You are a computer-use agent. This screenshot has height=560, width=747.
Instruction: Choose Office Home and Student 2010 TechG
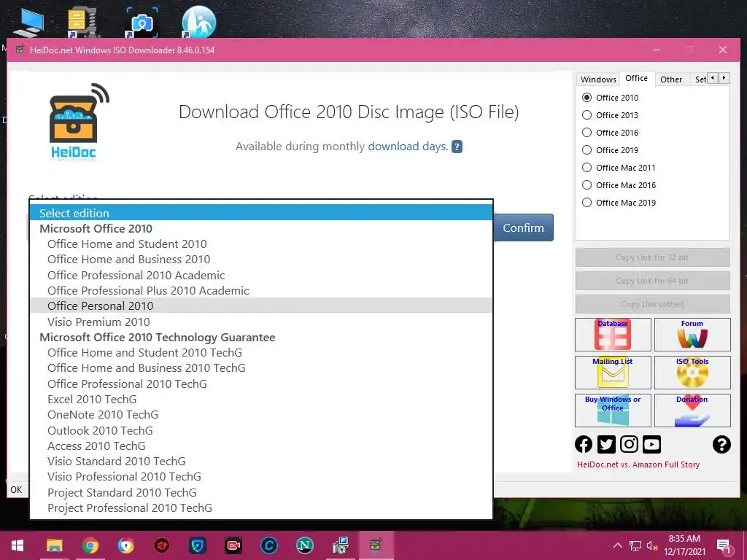coord(261,352)
